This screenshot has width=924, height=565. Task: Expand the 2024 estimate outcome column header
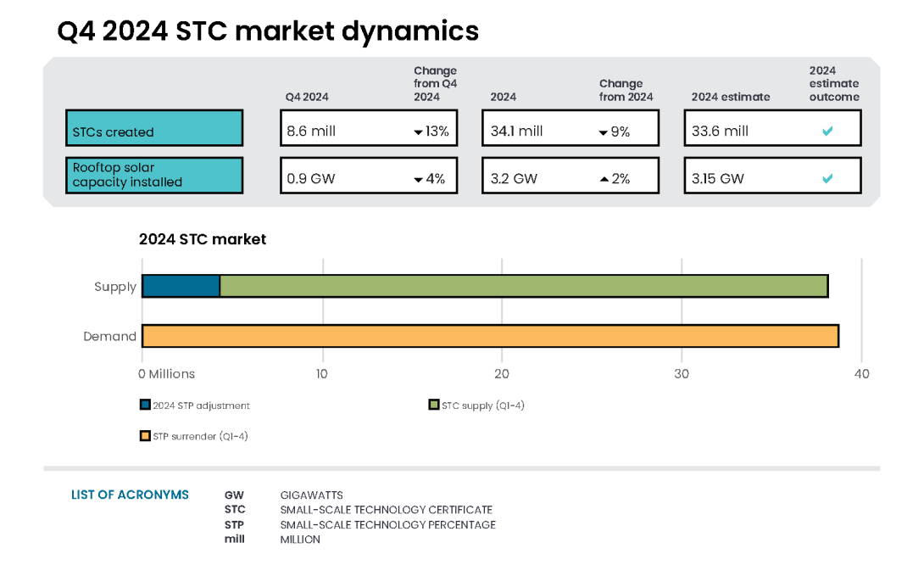click(833, 83)
